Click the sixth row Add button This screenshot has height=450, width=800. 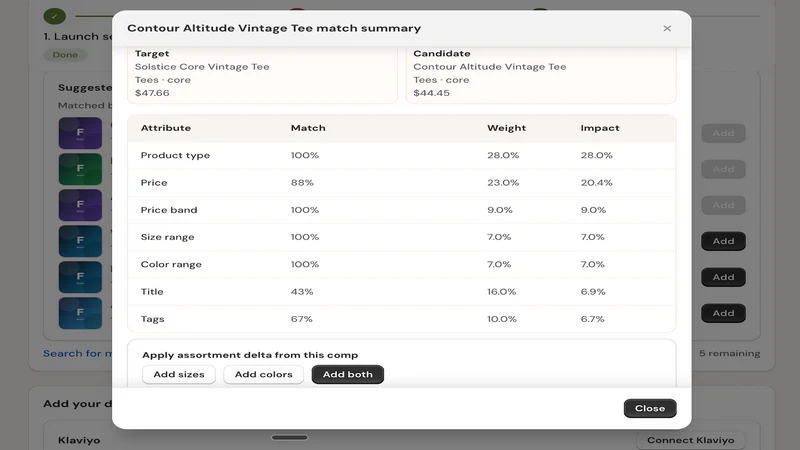(x=723, y=313)
